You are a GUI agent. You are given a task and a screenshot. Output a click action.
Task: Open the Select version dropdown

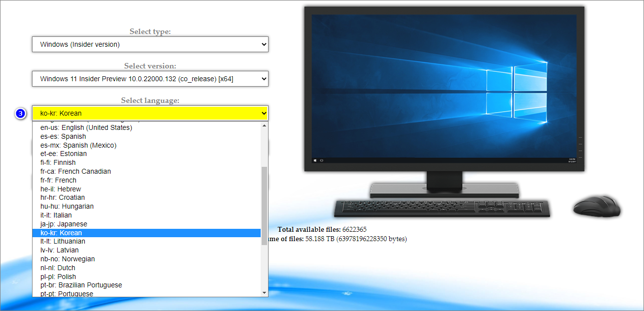150,79
